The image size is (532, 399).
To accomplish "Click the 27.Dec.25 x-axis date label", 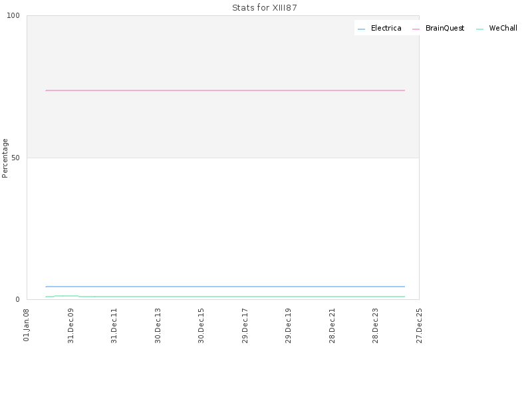I will 419,326.
